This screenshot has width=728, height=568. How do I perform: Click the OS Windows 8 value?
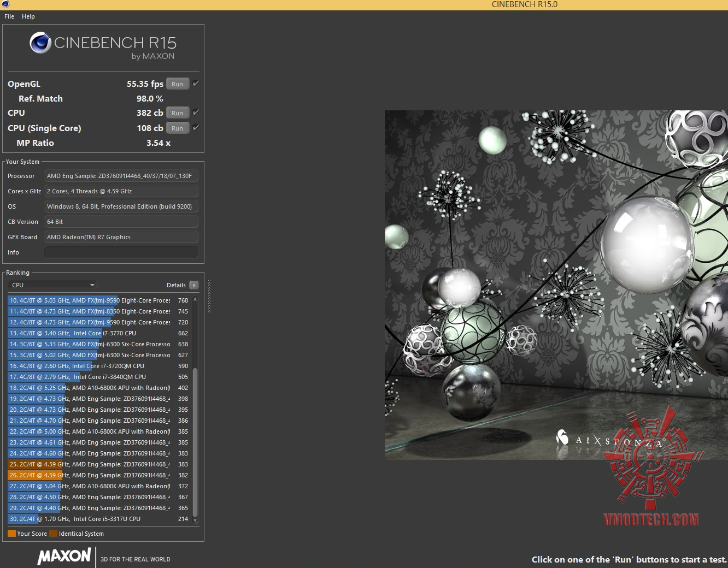click(121, 206)
